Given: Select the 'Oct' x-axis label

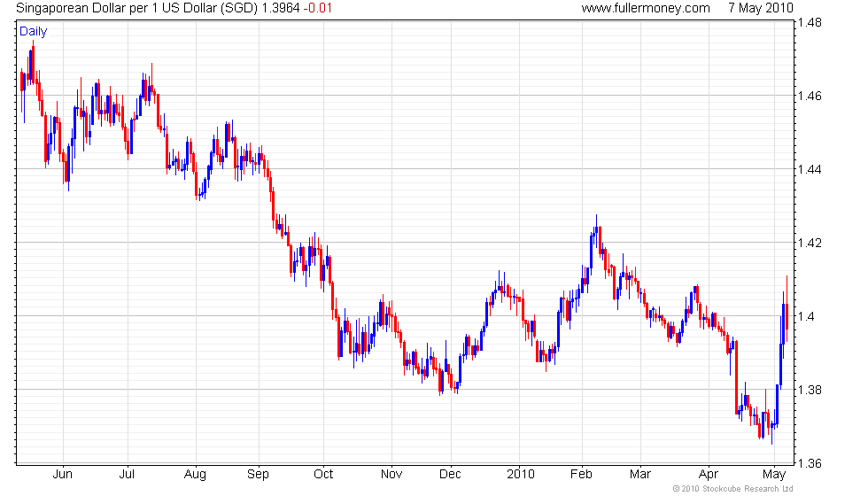Looking at the screenshot, I should [323, 475].
